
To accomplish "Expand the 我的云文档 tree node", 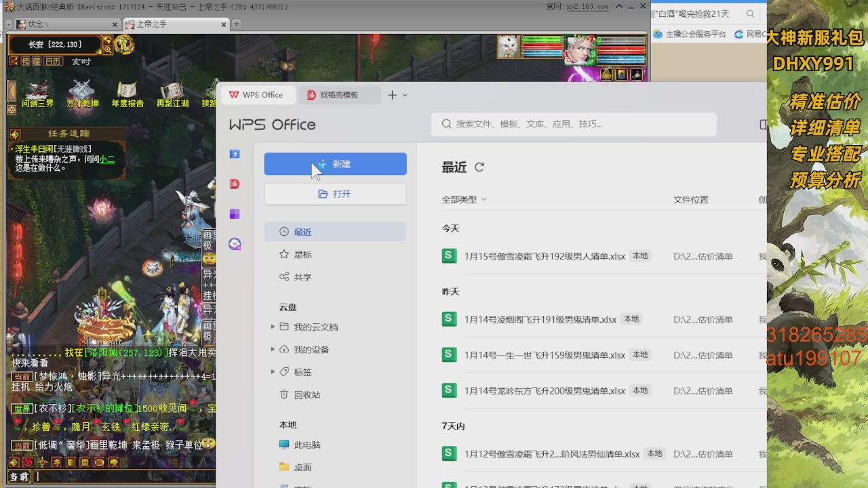I will pos(273,327).
